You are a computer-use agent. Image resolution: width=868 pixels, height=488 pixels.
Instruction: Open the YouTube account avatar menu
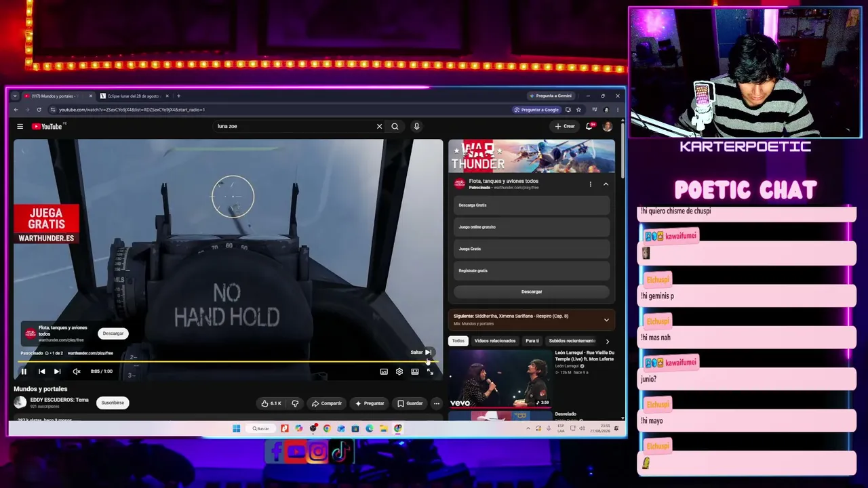click(608, 126)
